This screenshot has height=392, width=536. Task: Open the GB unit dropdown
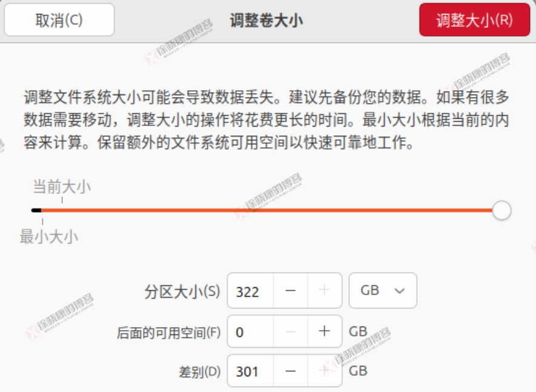click(x=383, y=290)
